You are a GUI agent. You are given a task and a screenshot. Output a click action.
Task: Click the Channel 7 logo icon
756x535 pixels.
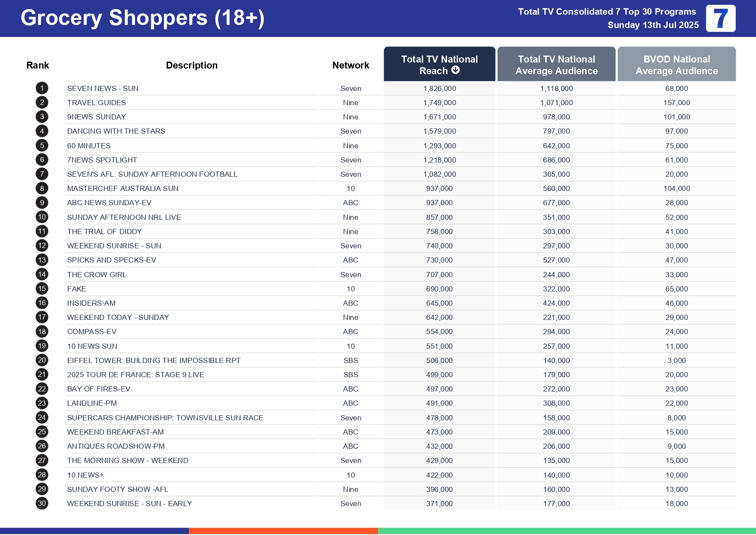pyautogui.click(x=720, y=19)
